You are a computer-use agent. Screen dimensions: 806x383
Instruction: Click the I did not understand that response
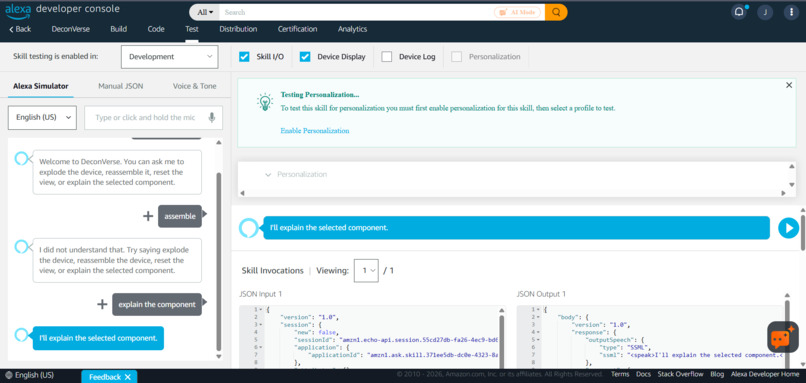point(117,260)
